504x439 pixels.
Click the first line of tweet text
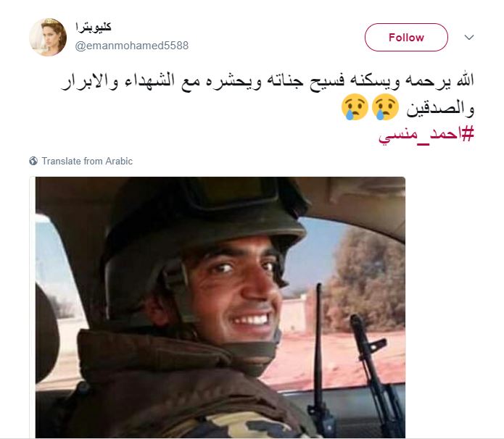coord(268,81)
